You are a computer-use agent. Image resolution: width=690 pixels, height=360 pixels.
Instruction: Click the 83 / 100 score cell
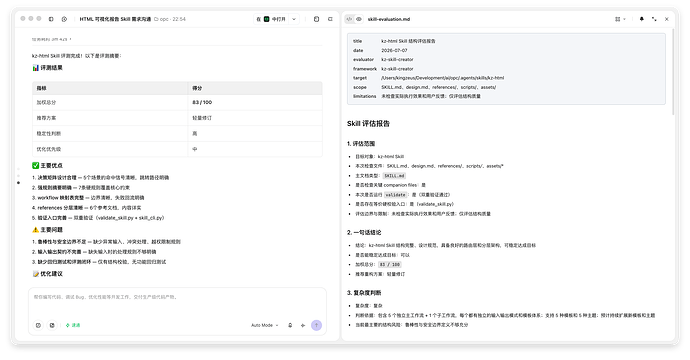[x=255, y=102]
